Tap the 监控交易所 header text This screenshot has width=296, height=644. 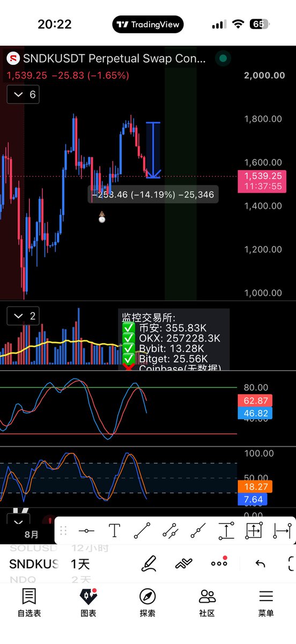(149, 318)
